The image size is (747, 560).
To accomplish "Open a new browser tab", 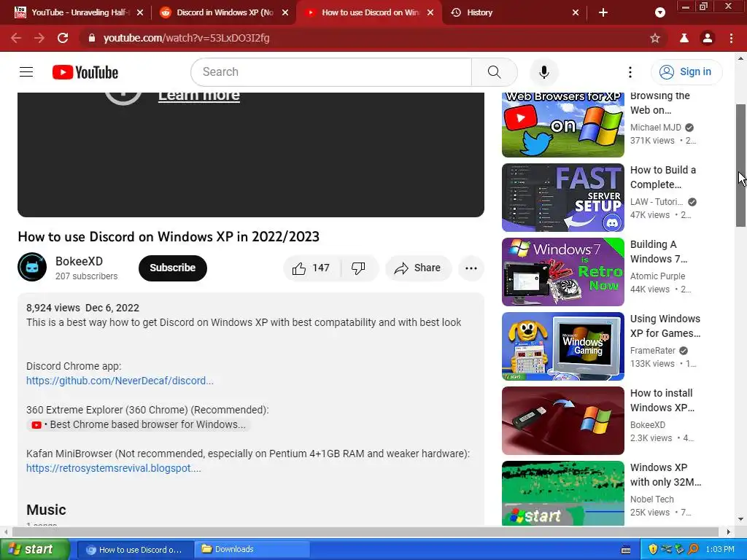I will (x=603, y=12).
